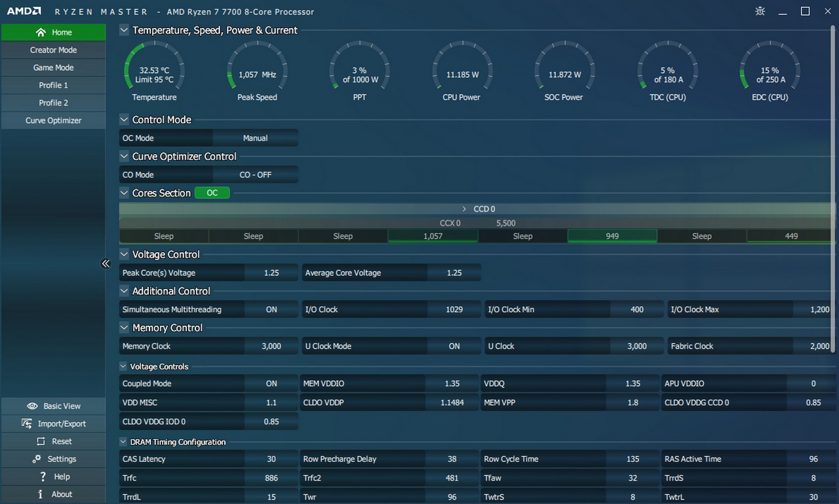Viewport: 839px width, 504px height.
Task: Toggle U Clock Mode ON value
Action: point(454,346)
